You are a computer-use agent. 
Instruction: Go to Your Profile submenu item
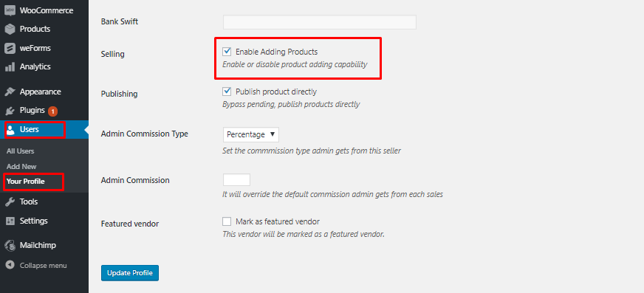point(25,182)
